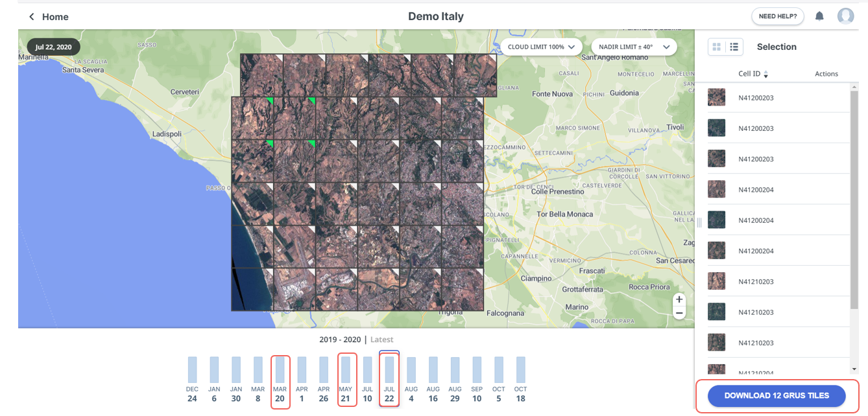
Task: Select the Latest timeline tab
Action: [381, 340]
